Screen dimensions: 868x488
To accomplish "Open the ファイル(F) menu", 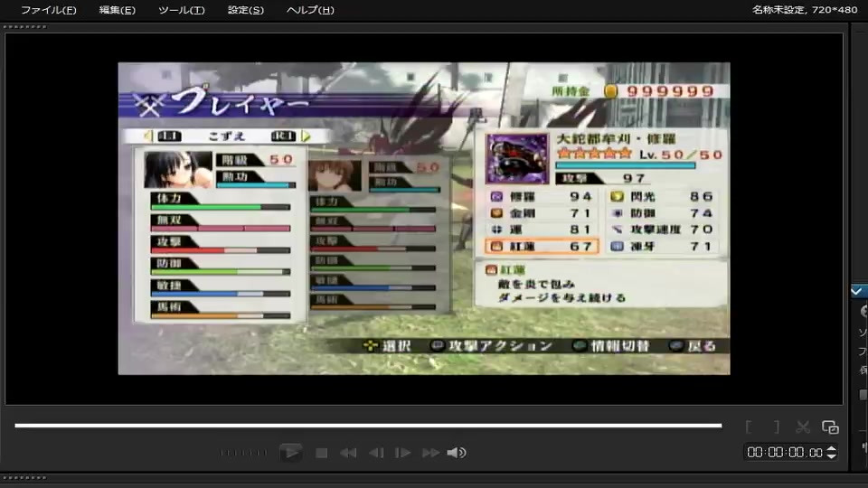I will coord(48,10).
